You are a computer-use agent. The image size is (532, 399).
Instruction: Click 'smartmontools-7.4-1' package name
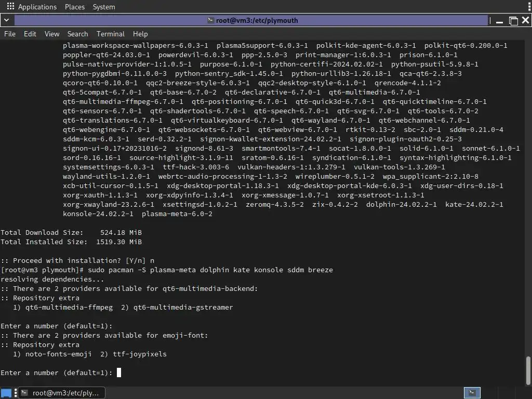[x=281, y=148]
